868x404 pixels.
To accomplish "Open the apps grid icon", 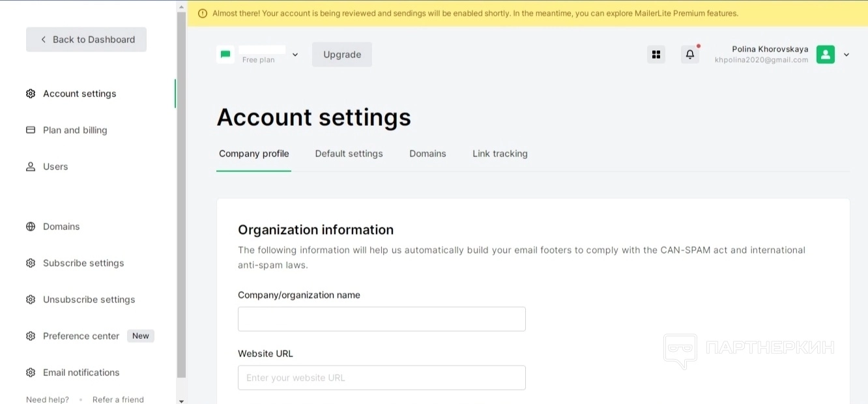I will tap(656, 55).
